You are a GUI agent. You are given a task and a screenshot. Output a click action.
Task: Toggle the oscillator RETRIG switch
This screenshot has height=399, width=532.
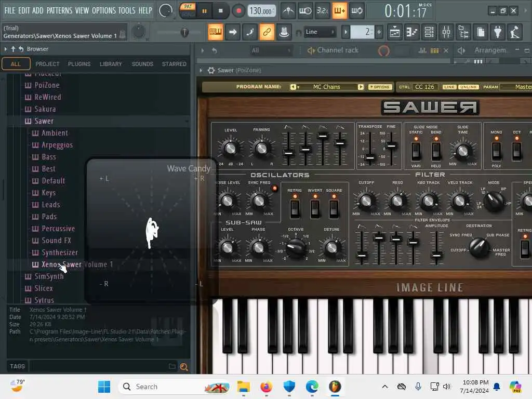pyautogui.click(x=295, y=209)
